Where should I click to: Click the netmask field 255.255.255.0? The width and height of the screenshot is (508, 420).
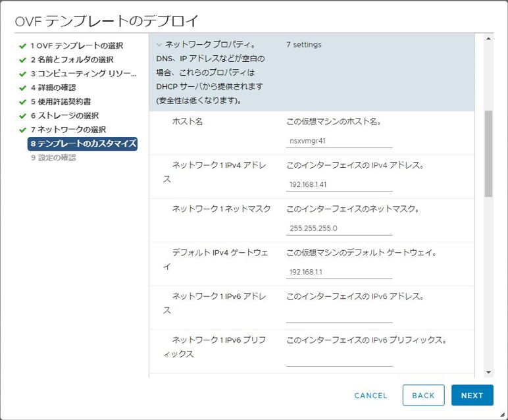point(339,228)
